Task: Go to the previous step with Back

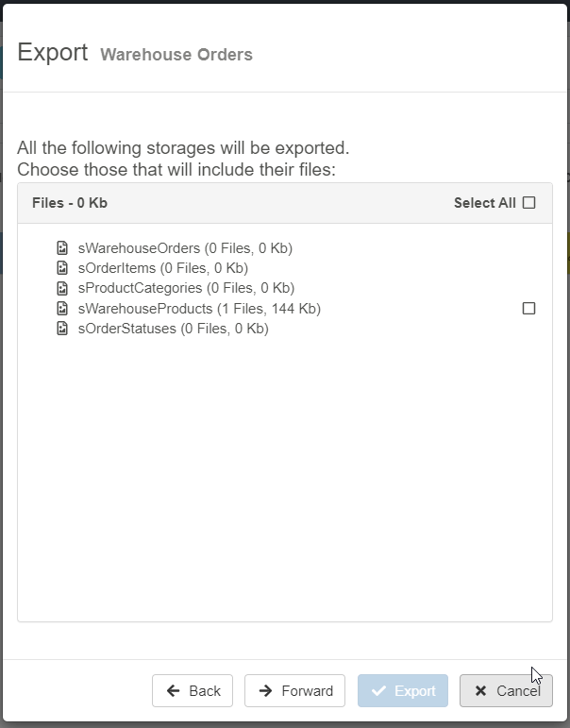Action: click(x=193, y=691)
